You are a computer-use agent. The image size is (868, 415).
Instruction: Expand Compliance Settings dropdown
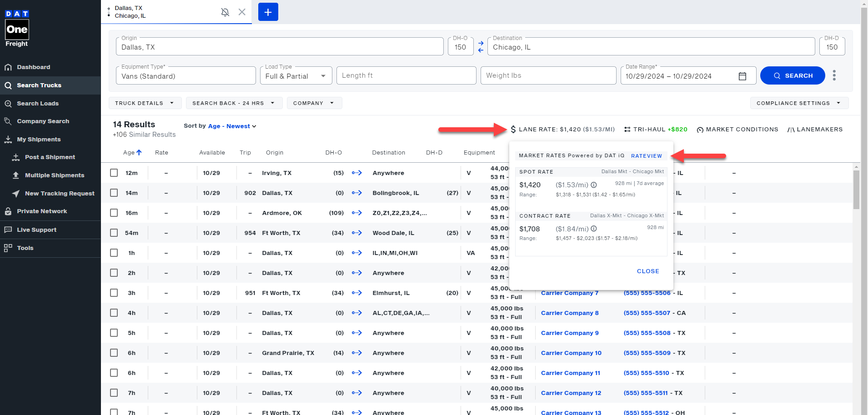799,103
